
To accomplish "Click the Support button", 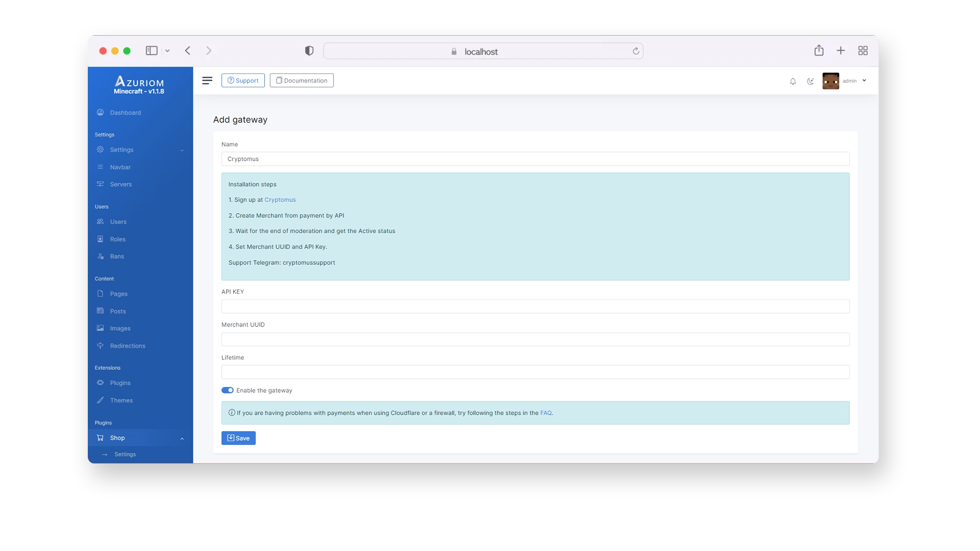I will (243, 81).
